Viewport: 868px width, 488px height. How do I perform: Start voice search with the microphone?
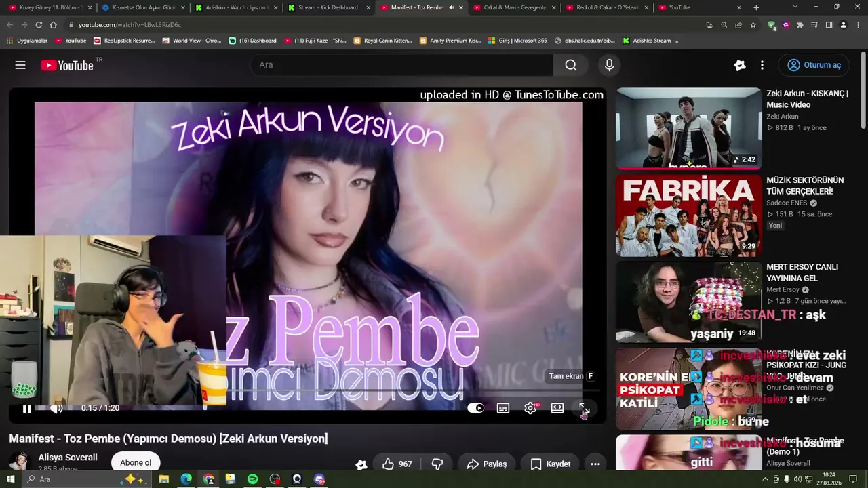[609, 65]
